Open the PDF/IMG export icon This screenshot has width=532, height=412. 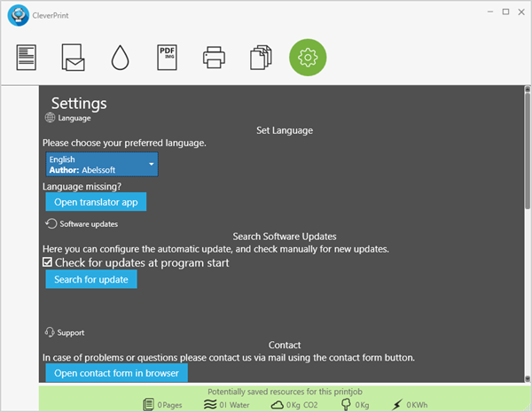(167, 58)
